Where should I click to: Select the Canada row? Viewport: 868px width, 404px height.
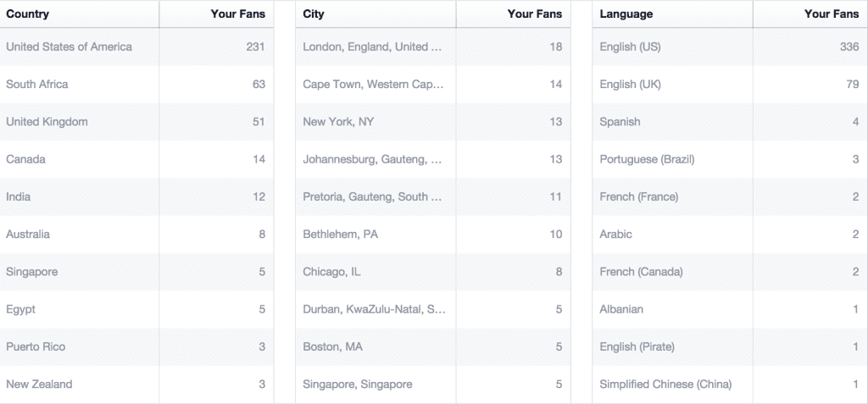click(x=136, y=159)
